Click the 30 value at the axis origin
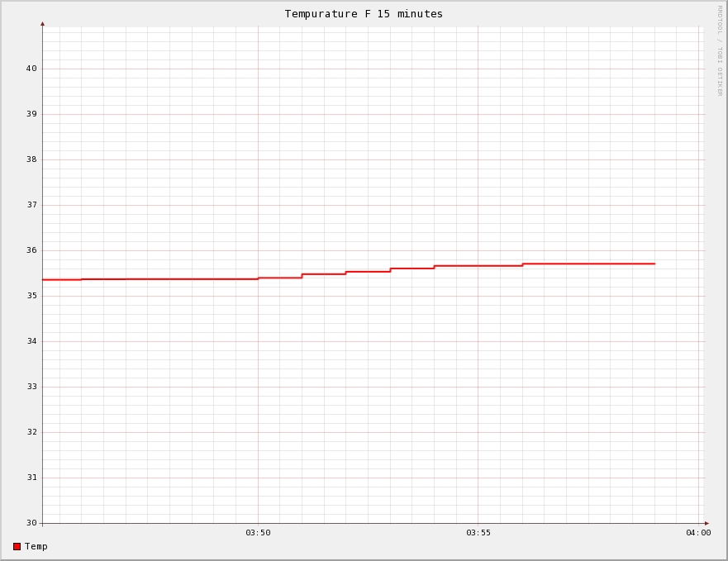Screen dimensions: 728x561 coord(31,523)
